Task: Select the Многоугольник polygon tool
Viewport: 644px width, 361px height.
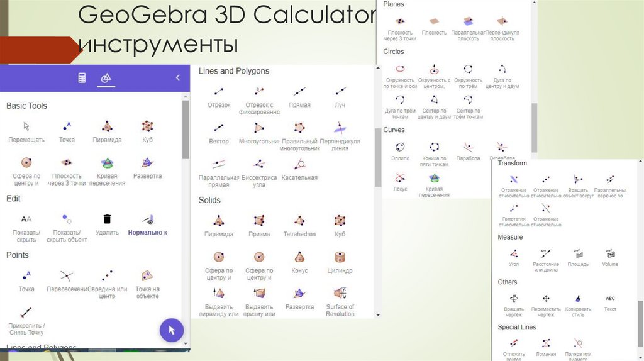Action: (x=258, y=133)
